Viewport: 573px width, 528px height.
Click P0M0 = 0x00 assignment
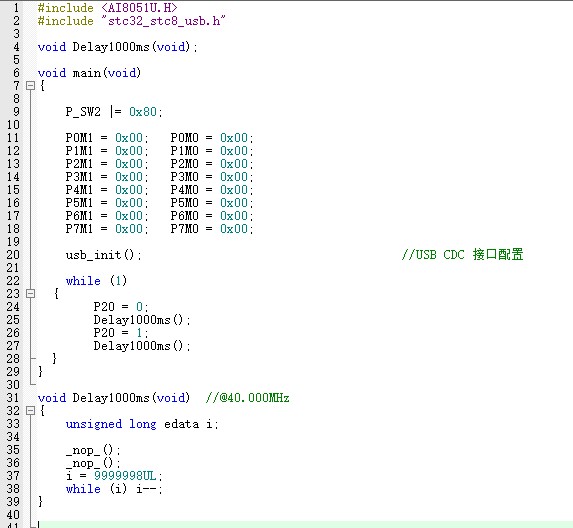click(x=212, y=138)
